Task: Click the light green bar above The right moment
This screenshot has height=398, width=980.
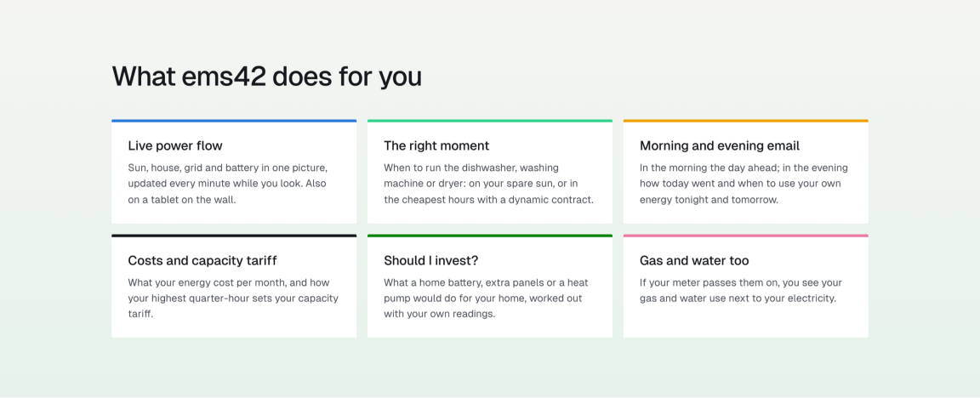Action: [490, 121]
